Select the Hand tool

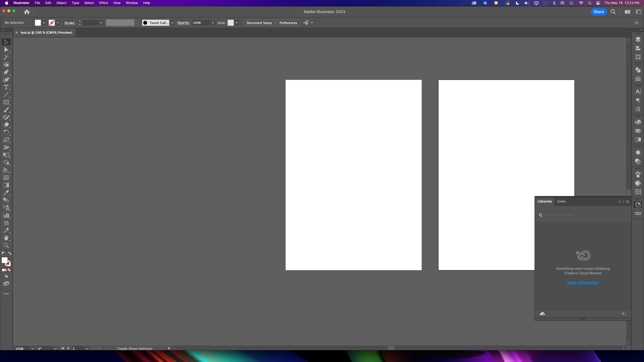pos(6,238)
